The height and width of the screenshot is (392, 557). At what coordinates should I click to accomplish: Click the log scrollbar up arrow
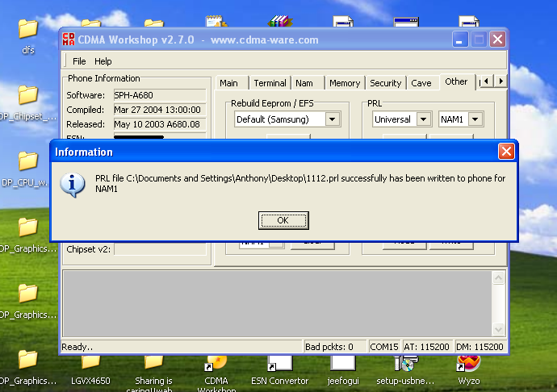[498, 277]
